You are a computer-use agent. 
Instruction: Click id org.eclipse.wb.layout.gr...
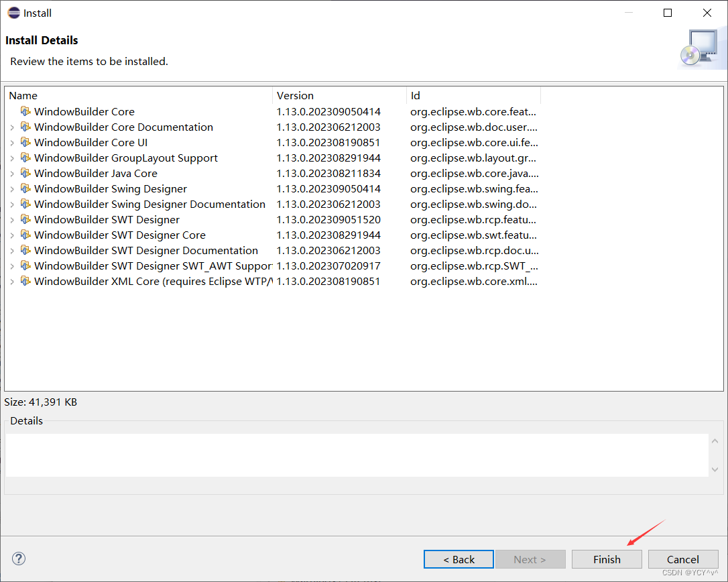click(473, 158)
